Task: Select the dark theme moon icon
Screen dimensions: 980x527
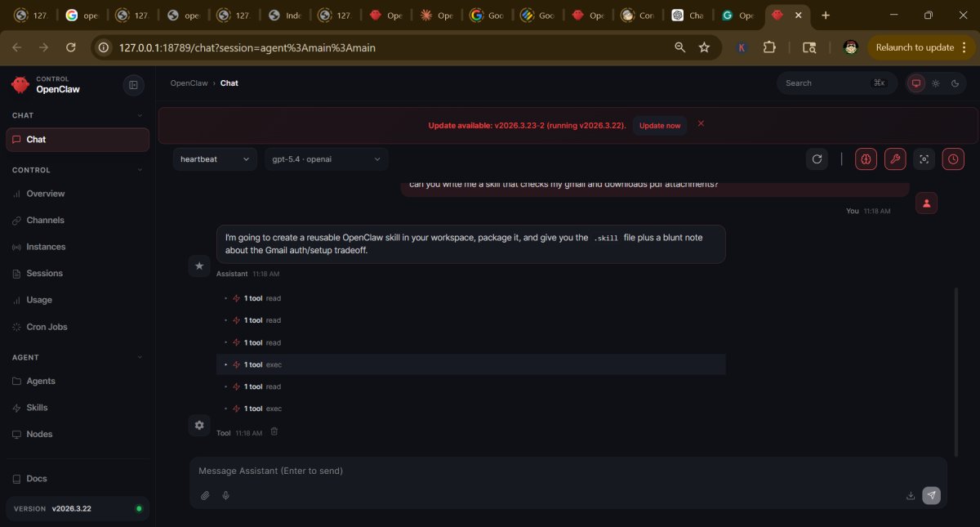Action: point(954,83)
